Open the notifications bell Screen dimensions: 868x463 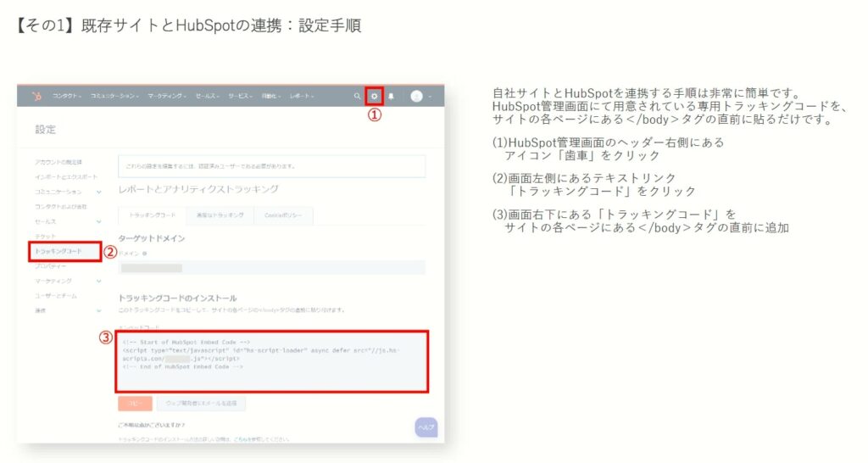click(x=391, y=97)
